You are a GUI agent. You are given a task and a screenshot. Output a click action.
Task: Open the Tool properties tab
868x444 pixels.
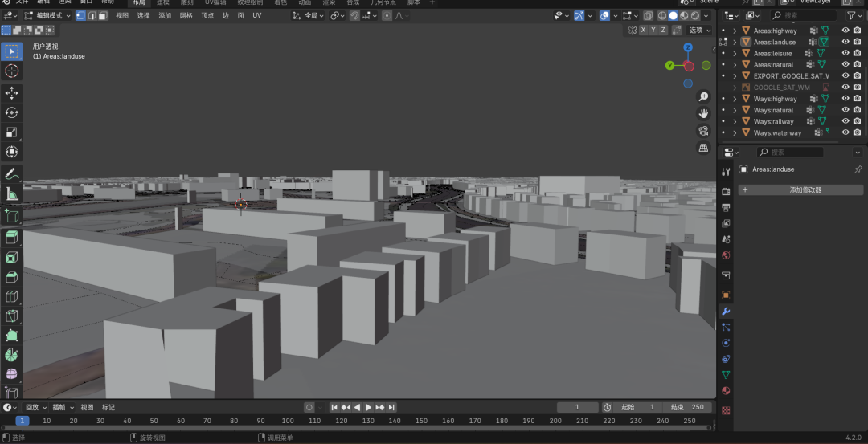(727, 172)
